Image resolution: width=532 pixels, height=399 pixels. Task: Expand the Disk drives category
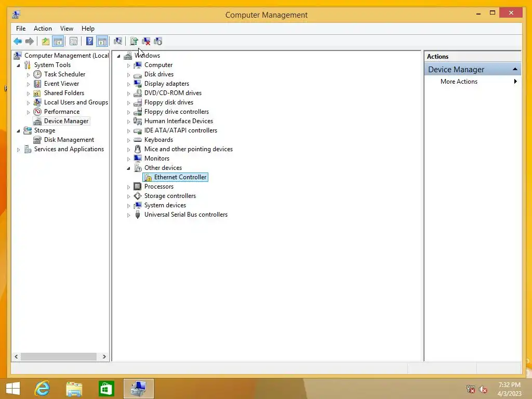tap(128, 75)
